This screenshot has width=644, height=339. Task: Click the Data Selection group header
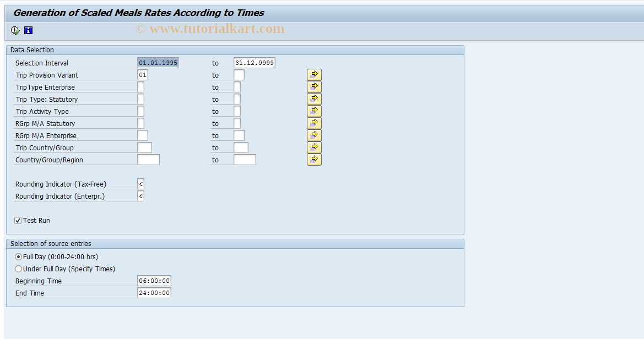[x=32, y=50]
